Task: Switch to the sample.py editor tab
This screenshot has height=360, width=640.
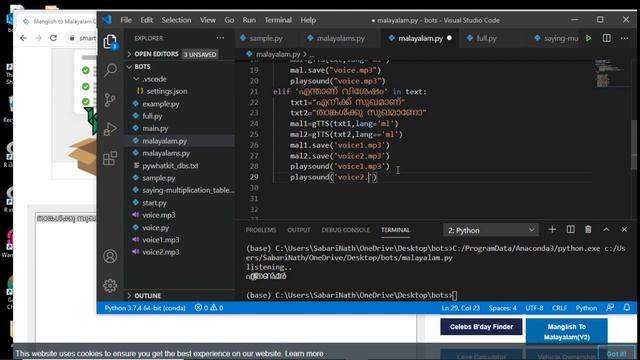Action: pos(266,38)
